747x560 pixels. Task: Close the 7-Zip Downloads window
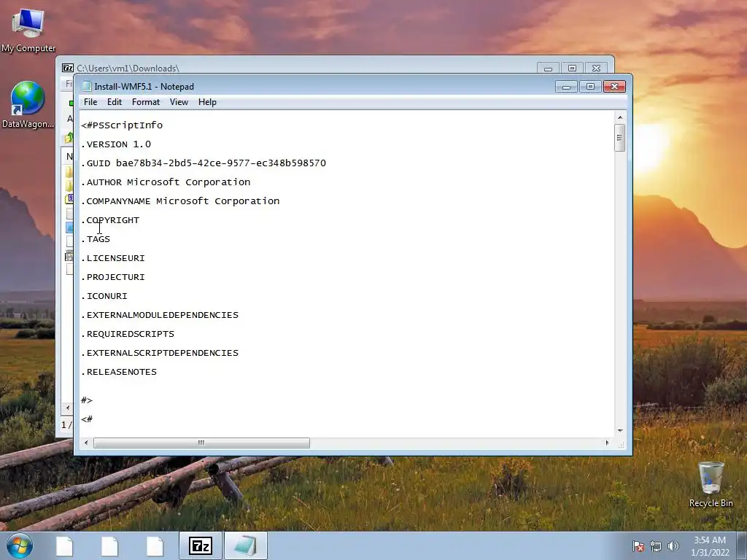click(x=596, y=69)
